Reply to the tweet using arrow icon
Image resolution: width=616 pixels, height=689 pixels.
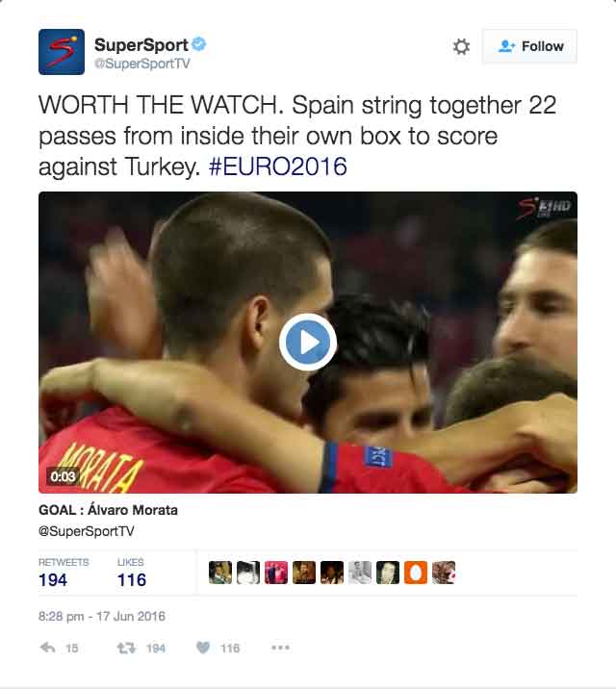point(47,648)
